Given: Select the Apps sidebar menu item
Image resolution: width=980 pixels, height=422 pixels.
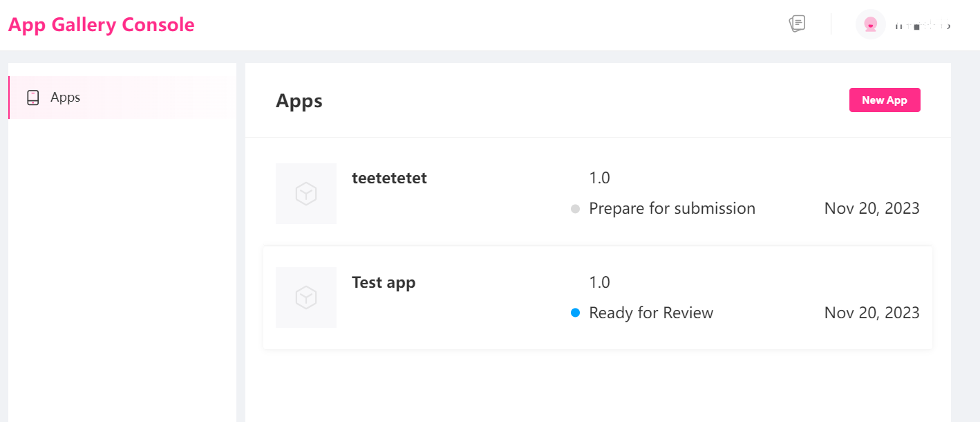Looking at the screenshot, I should [66, 98].
